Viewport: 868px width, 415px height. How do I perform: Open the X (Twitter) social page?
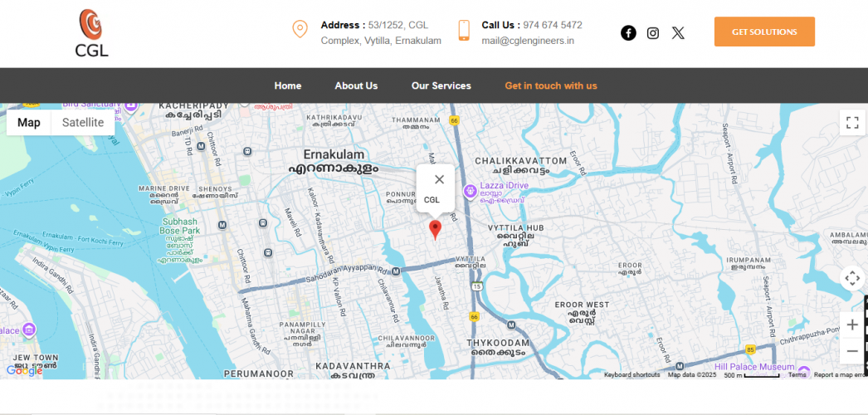click(x=678, y=33)
